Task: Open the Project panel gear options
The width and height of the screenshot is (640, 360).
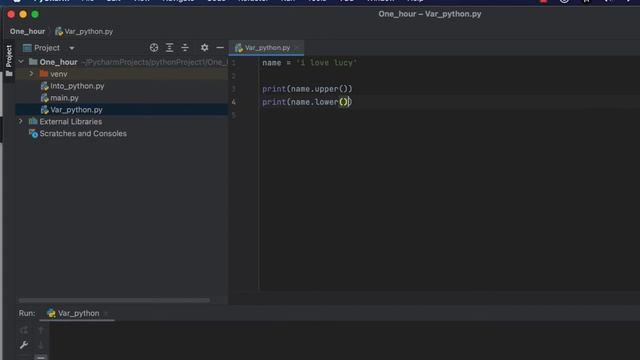Action: [x=204, y=48]
